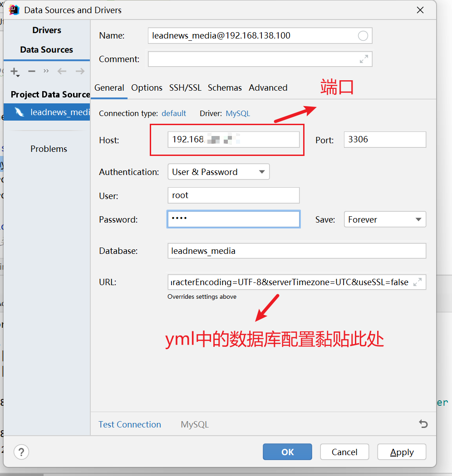Expand the URL field editor
The image size is (452, 476).
tap(418, 282)
